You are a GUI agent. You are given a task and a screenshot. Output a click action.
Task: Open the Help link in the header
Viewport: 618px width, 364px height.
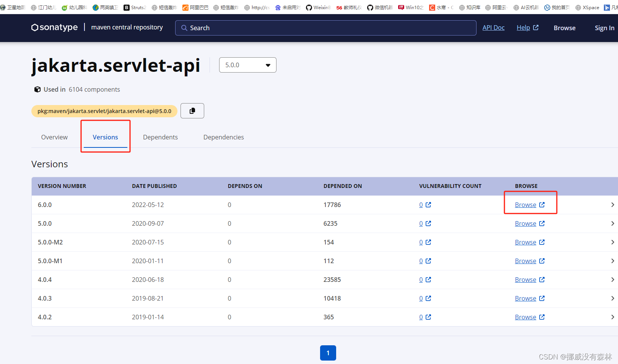click(x=527, y=28)
